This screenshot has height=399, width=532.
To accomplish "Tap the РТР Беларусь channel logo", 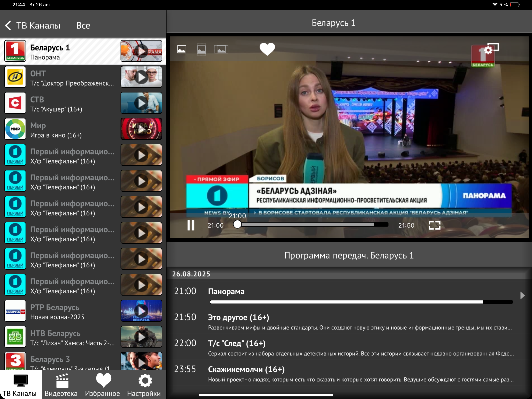I will pos(15,311).
